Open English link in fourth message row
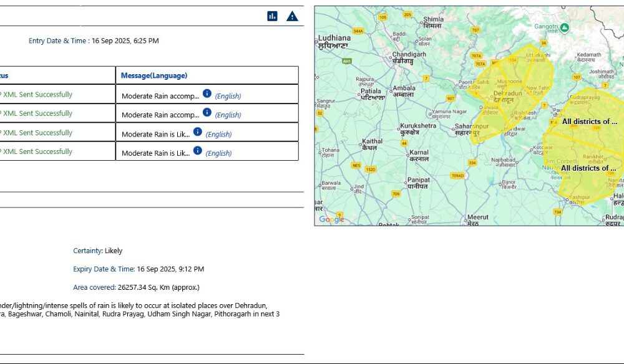This screenshot has width=624, height=364. click(218, 153)
